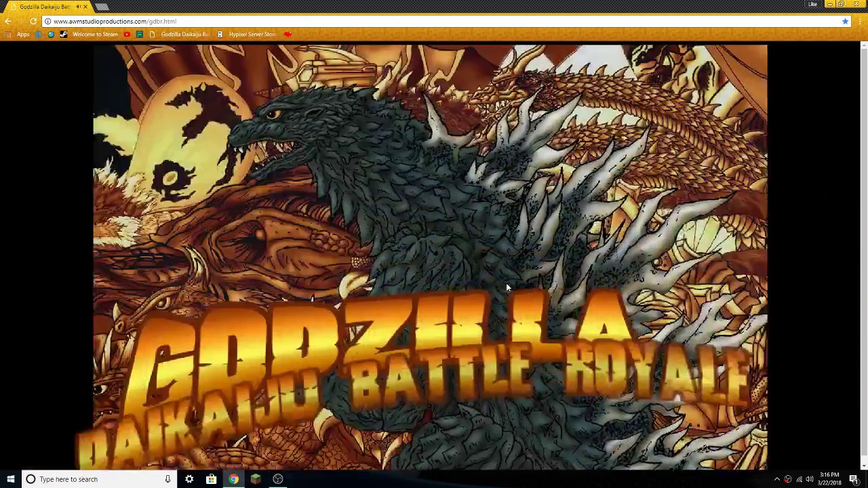868x488 pixels.
Task: Open a new tab
Action: [102, 7]
